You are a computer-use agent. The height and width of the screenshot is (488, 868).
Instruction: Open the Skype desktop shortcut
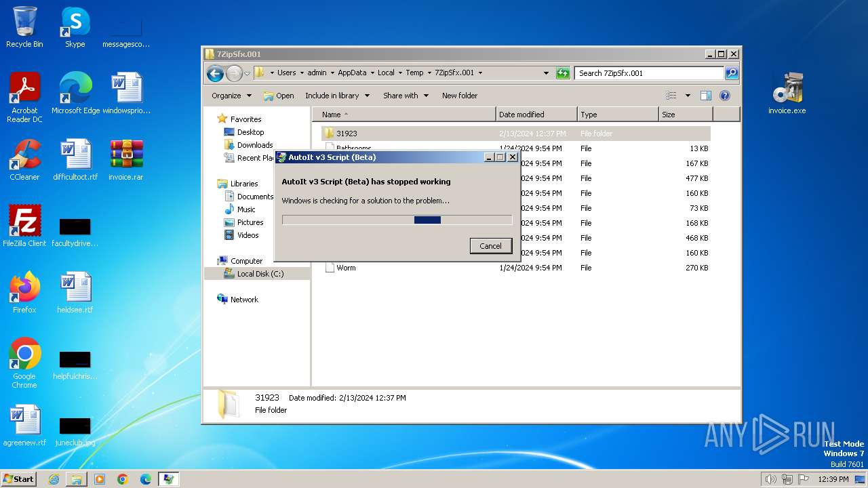(75, 27)
